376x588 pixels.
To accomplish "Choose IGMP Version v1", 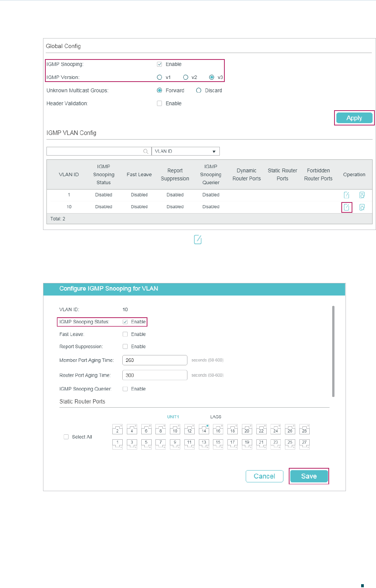I will tap(160, 77).
